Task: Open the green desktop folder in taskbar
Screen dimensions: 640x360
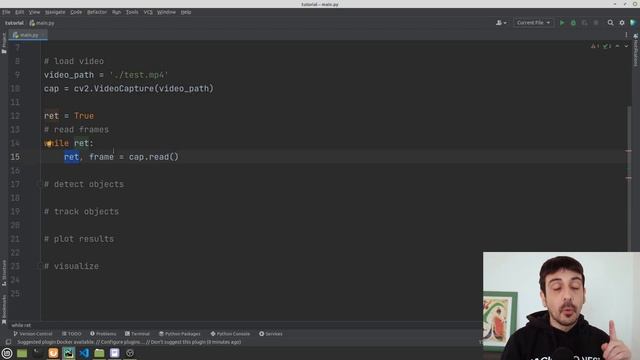Action: (22, 353)
